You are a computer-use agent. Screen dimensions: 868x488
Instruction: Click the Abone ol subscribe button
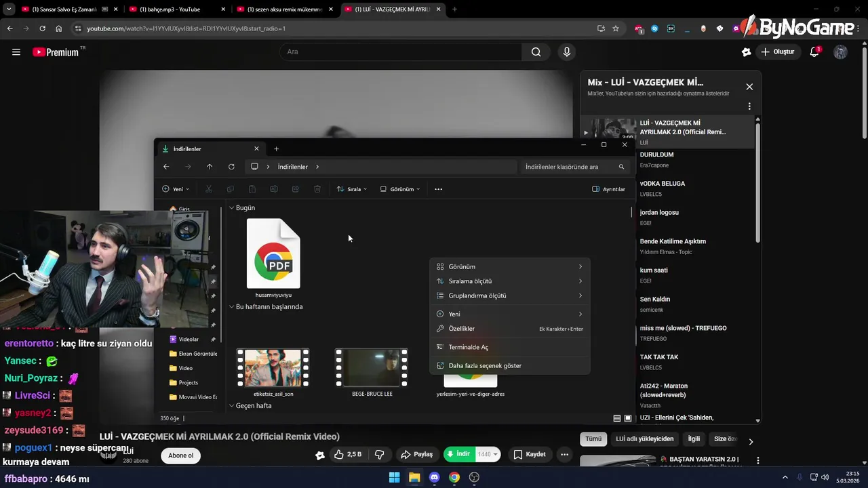181,455
